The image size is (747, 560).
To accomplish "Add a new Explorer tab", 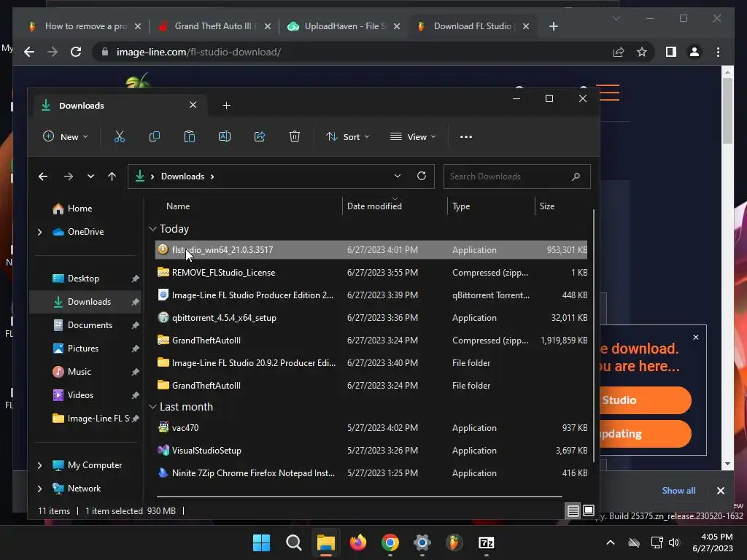I will click(x=227, y=105).
